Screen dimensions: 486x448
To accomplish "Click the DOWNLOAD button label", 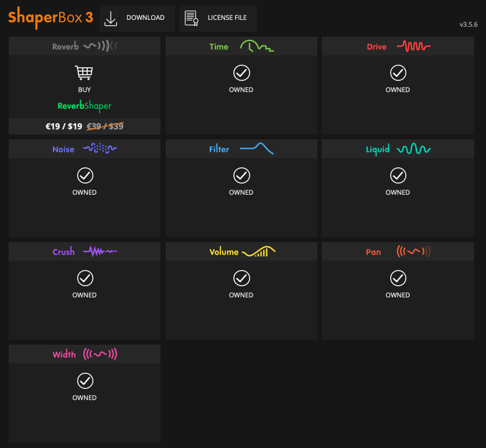I will coord(146,17).
